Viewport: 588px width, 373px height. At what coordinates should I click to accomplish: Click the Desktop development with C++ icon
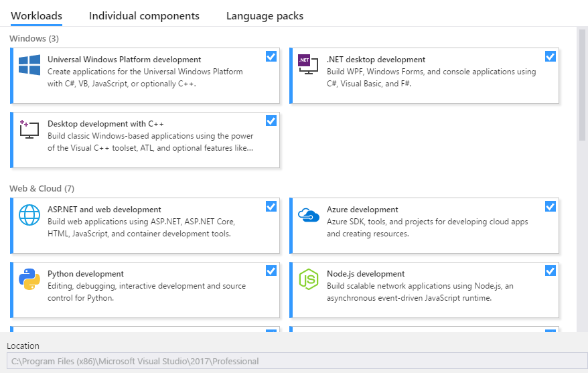[x=29, y=129]
